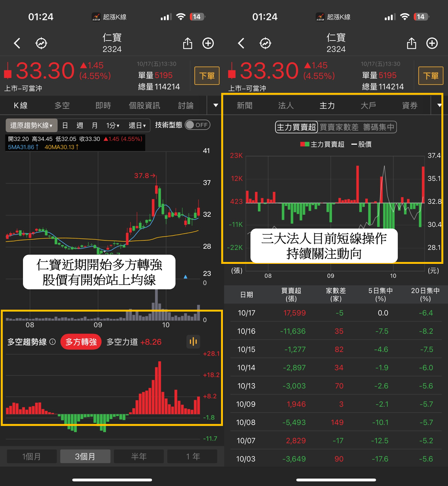448x486 pixels.
Task: Select the 10/14 row showing -2,897
Action: (x=336, y=368)
